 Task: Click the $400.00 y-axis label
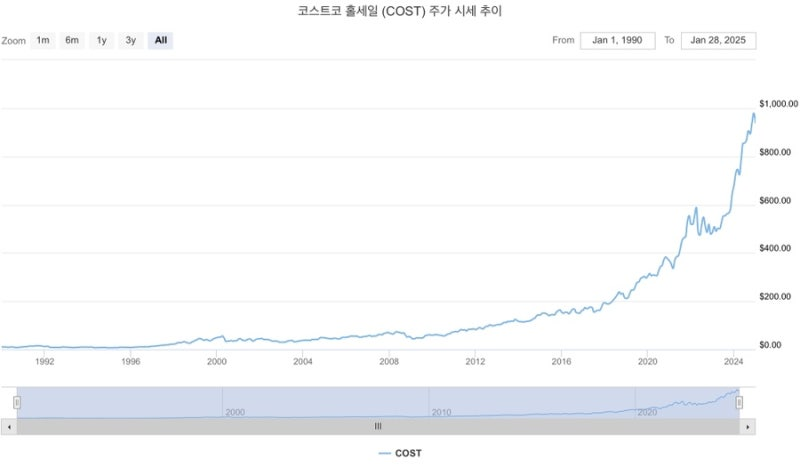pos(775,248)
